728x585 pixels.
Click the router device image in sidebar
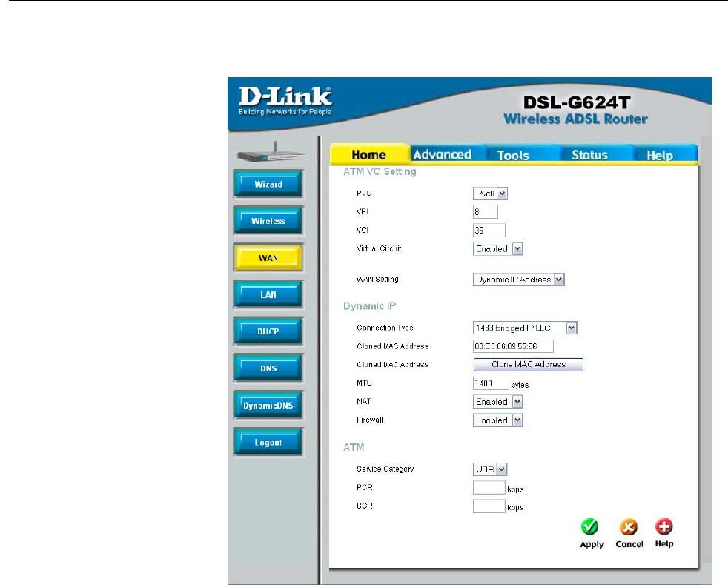point(271,153)
